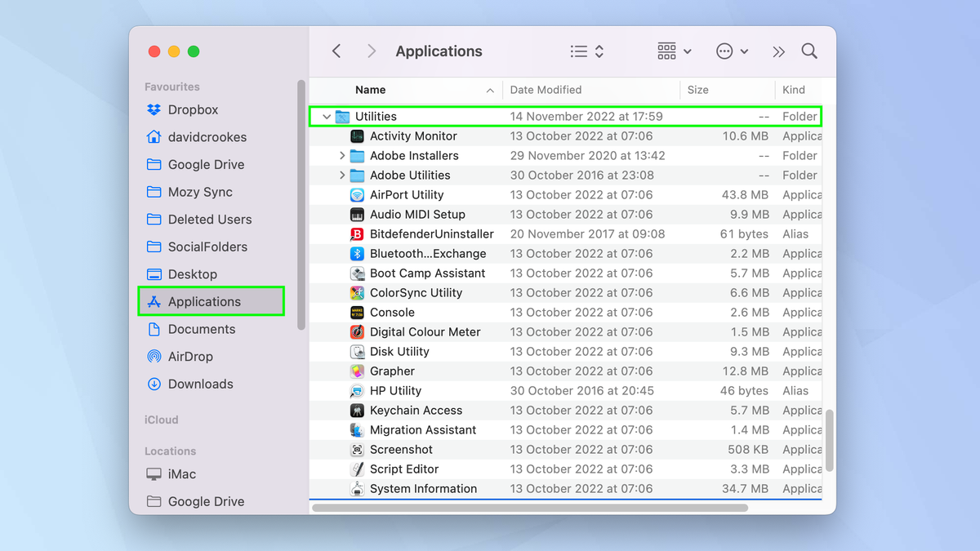Toggle the Name column sort order
The width and height of the screenshot is (980, 551).
click(x=370, y=90)
